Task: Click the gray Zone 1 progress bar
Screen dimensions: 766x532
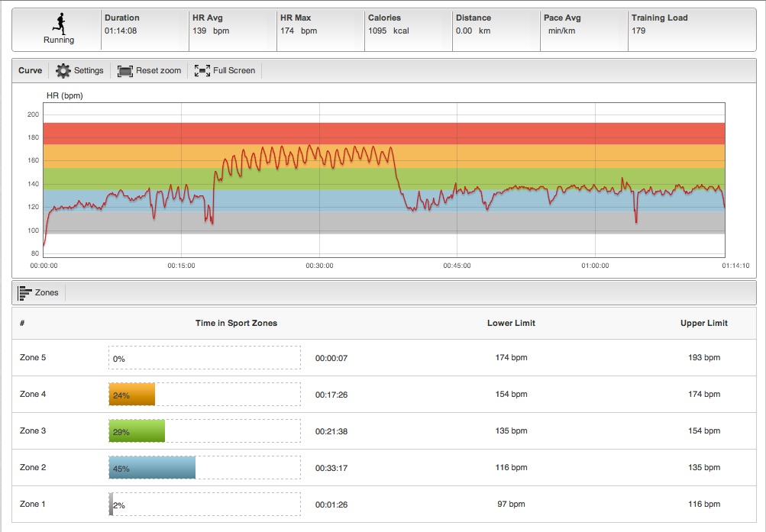Action: (x=112, y=505)
